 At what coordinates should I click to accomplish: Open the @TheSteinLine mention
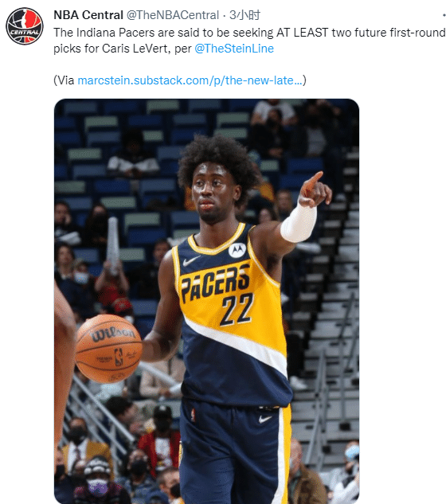[234, 49]
